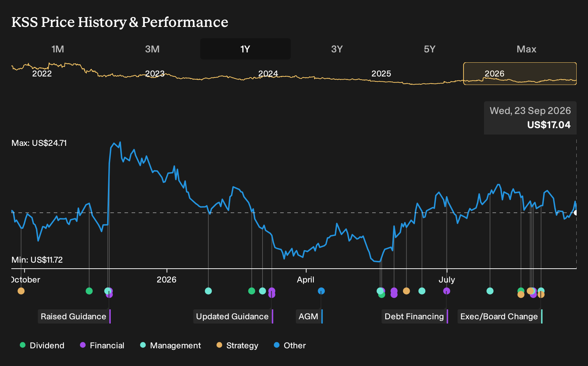
Task: Toggle Strategy category in the legend
Action: point(237,345)
